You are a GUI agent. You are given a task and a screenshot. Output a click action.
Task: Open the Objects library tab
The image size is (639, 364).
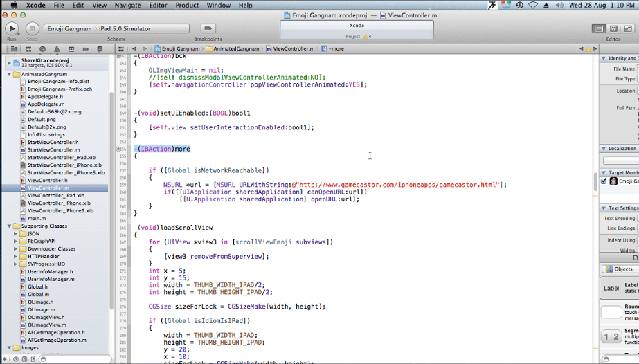619,269
